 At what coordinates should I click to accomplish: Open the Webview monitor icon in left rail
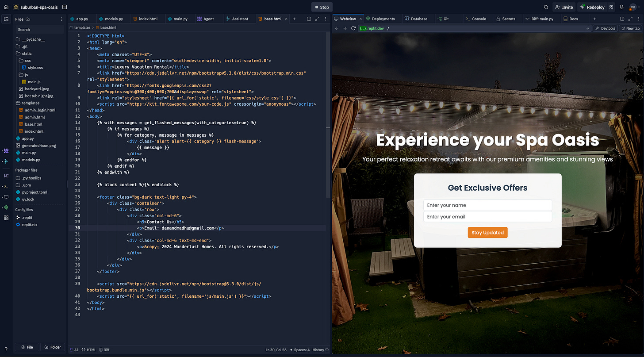click(6, 197)
